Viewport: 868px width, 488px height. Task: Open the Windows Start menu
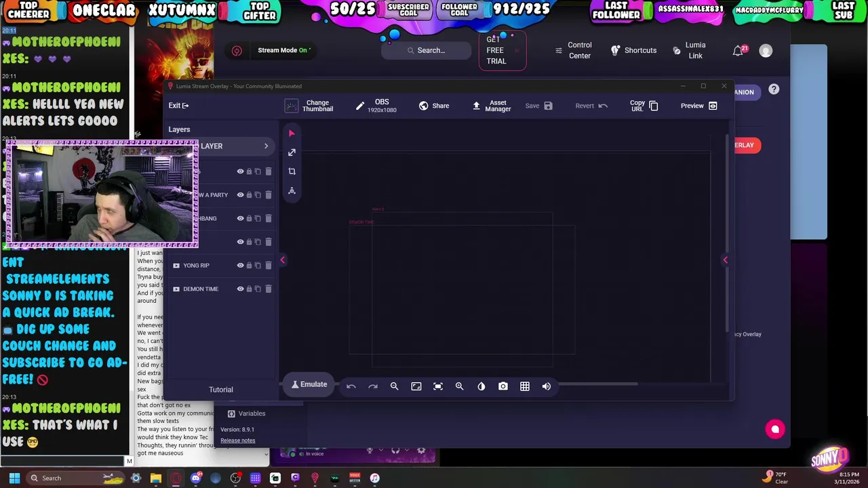[x=14, y=478]
